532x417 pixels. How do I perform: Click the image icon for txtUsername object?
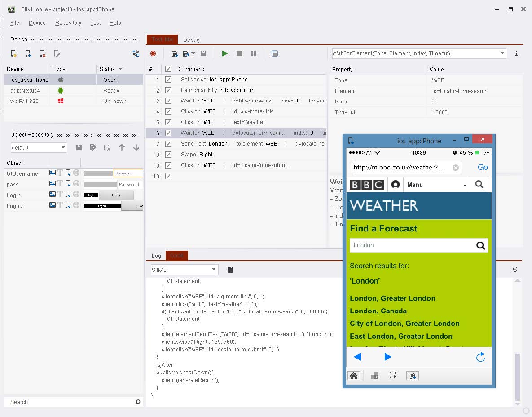[52, 173]
